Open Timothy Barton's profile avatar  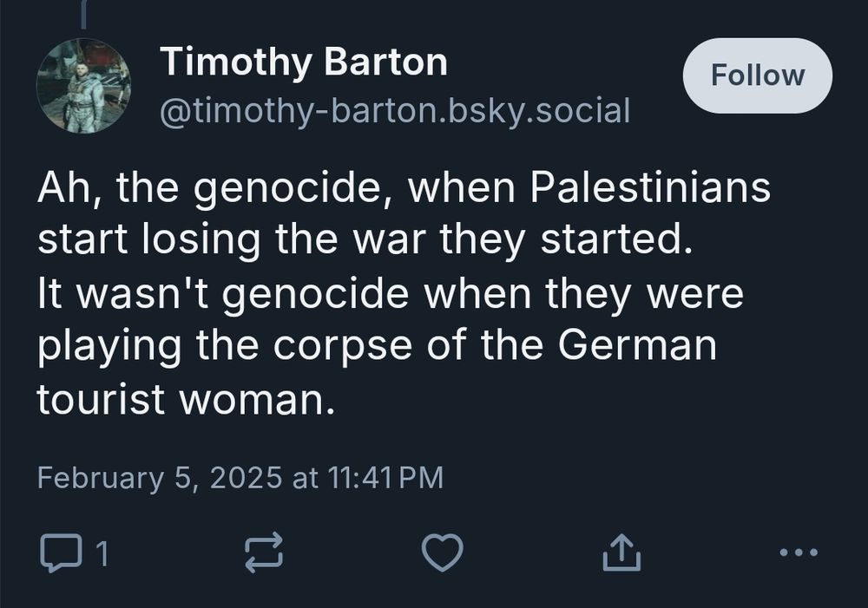(83, 87)
